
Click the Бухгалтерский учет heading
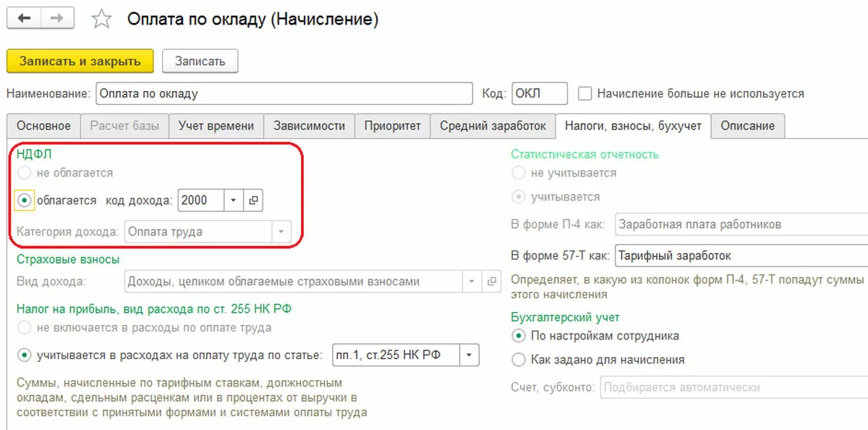tap(565, 317)
